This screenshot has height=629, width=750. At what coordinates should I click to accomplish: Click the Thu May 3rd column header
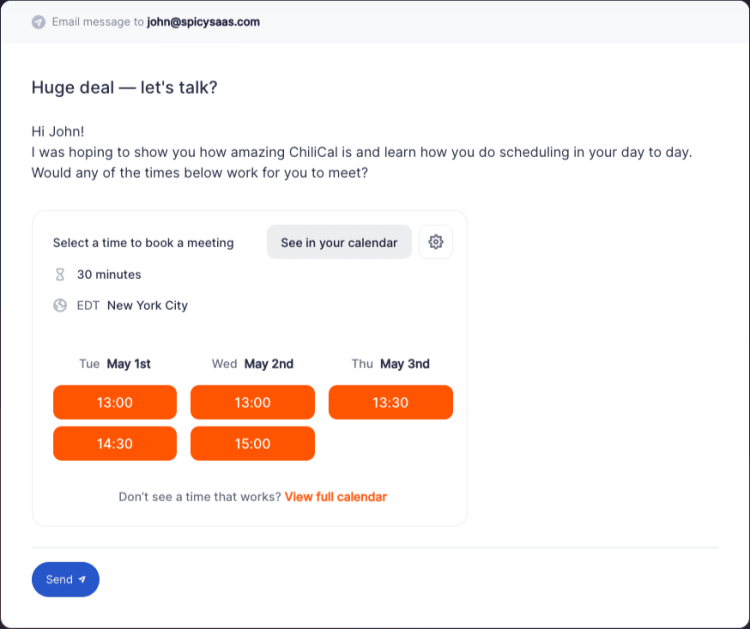[390, 364]
